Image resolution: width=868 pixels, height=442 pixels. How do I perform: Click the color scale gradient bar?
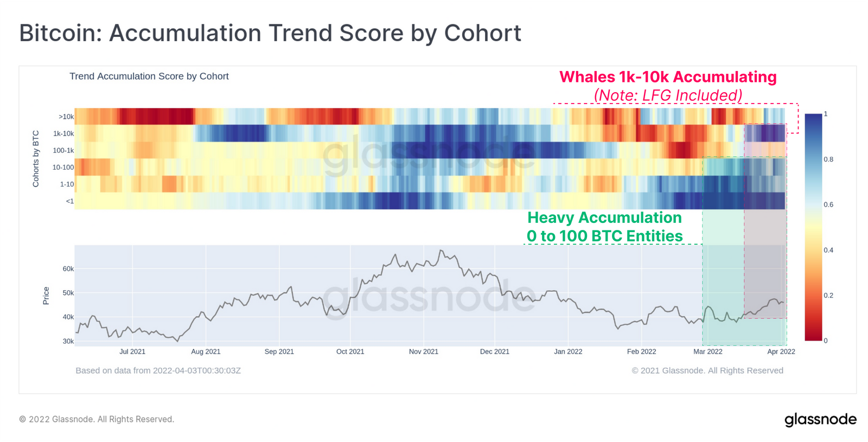coord(813,227)
